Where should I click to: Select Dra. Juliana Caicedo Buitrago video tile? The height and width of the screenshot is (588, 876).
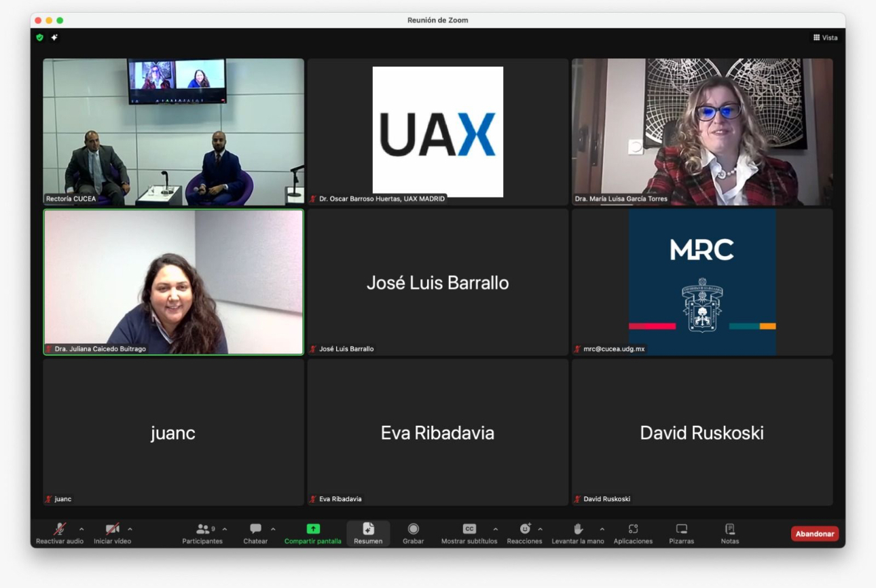pyautogui.click(x=174, y=282)
